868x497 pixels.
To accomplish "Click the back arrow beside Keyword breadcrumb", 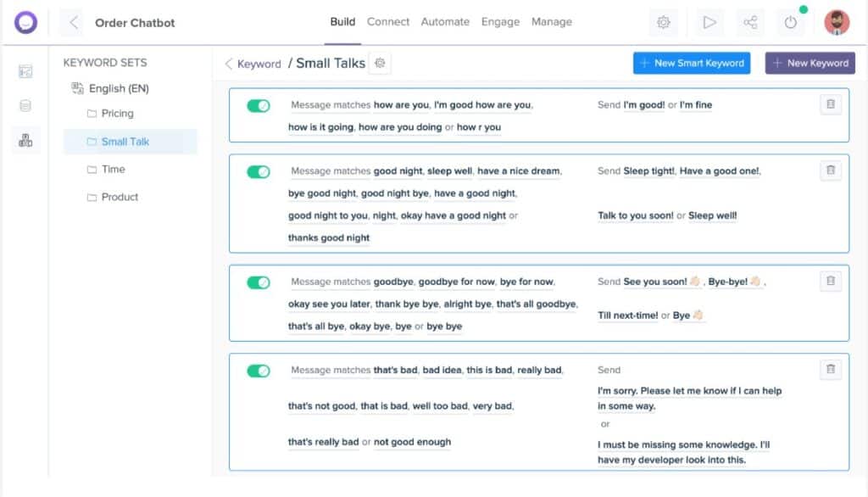I will pos(227,63).
